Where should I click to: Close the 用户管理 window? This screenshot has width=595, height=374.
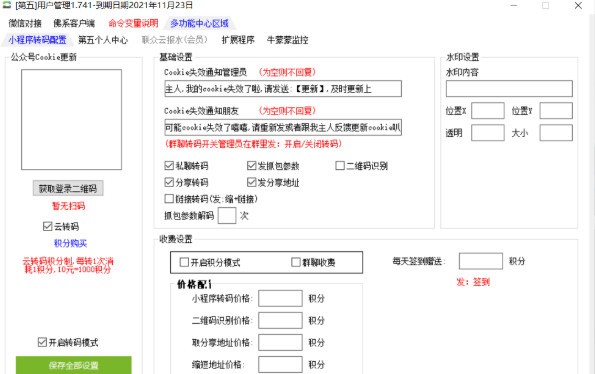pyautogui.click(x=578, y=6)
